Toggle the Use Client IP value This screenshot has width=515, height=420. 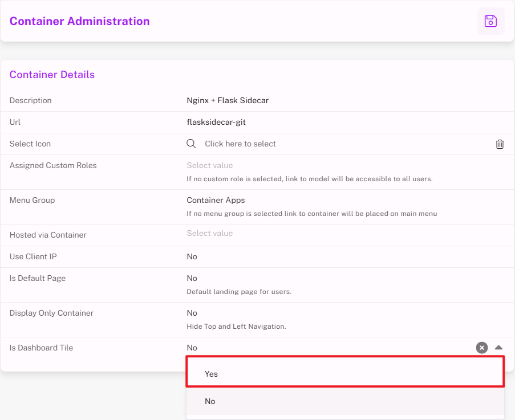192,256
